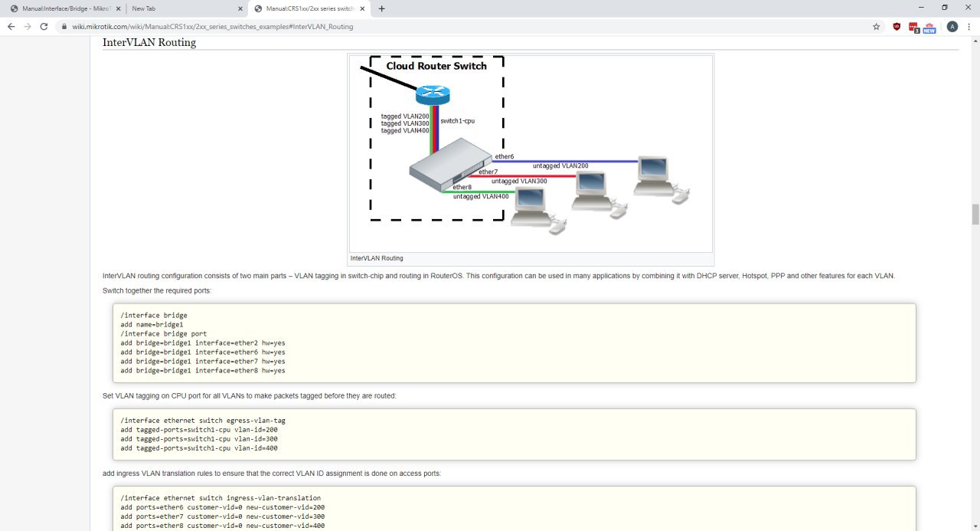The image size is (980, 531).
Task: Click the 'add name=bridge1' code line
Action: pos(152,324)
